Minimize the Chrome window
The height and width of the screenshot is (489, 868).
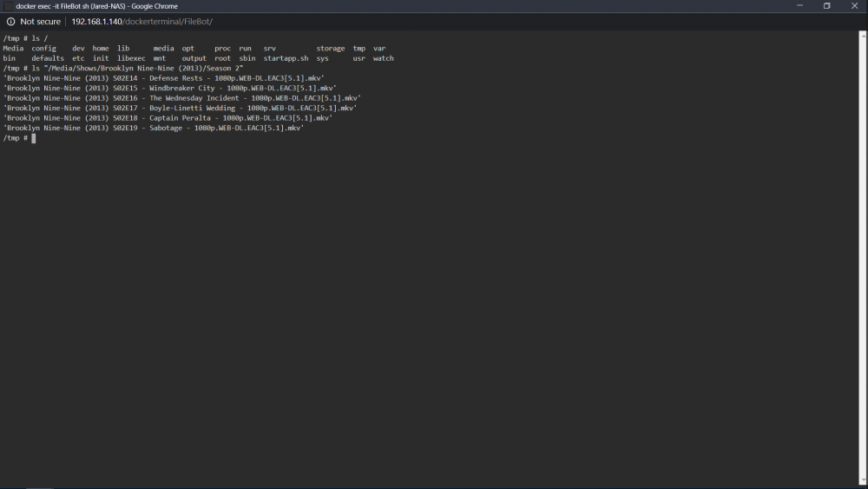point(799,6)
